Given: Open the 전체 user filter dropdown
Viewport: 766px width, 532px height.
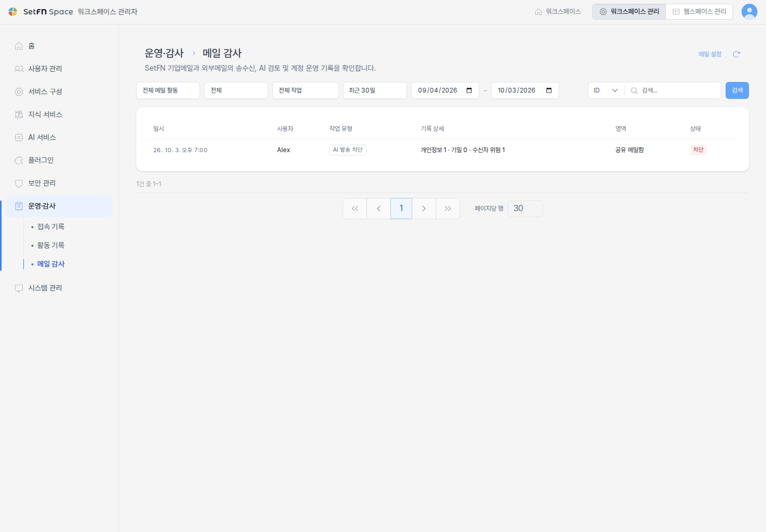Looking at the screenshot, I should (236, 90).
